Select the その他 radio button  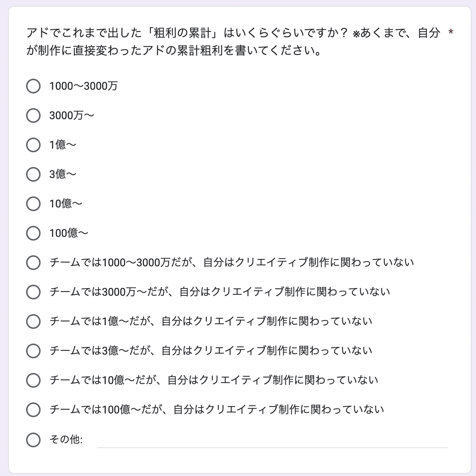[33, 440]
